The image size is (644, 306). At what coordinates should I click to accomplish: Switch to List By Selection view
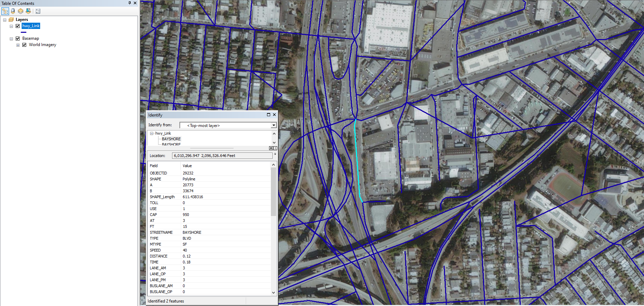click(x=28, y=11)
